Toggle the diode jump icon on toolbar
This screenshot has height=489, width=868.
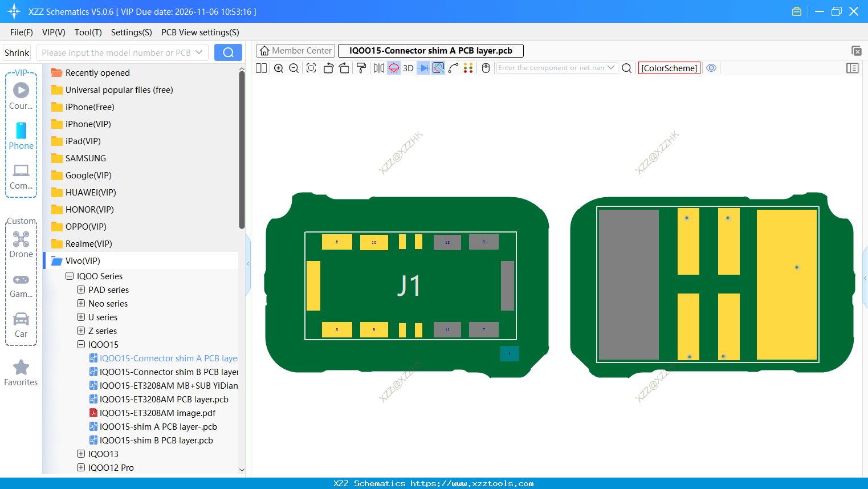422,68
